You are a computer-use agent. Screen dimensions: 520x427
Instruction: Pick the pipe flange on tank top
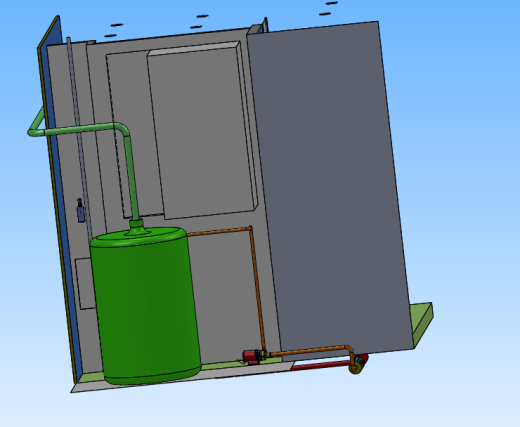click(x=137, y=229)
